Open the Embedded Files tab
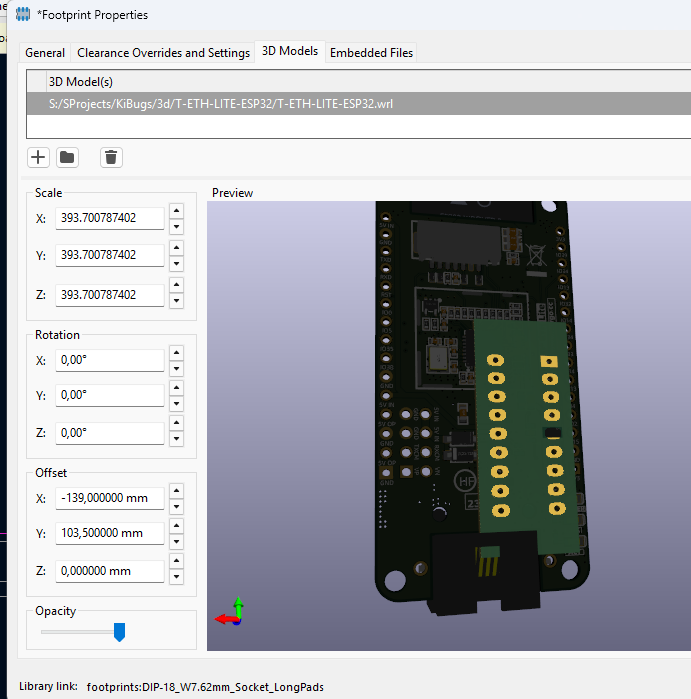The image size is (691, 699). click(371, 53)
